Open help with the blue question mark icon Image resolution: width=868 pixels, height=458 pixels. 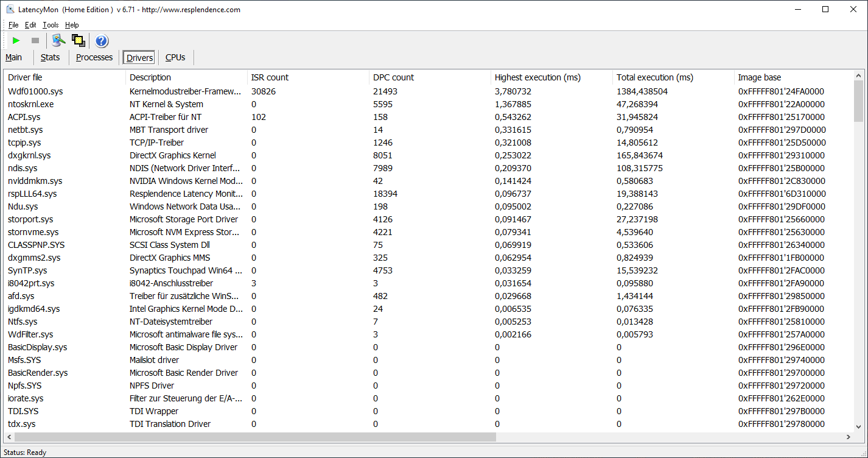pos(102,41)
